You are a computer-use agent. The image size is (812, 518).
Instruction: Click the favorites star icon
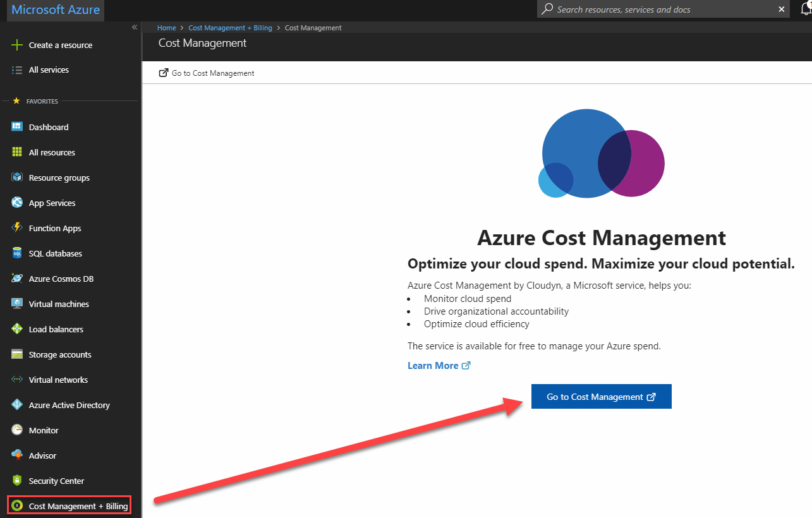pos(16,101)
